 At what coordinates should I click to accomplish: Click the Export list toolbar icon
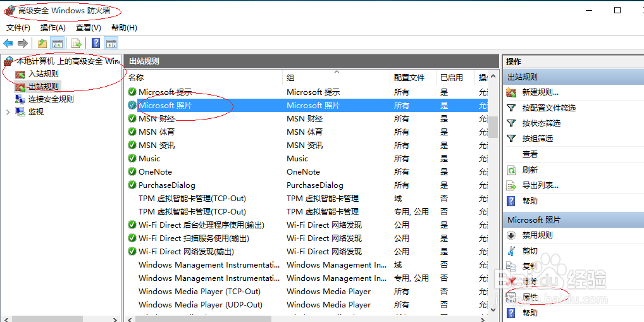76,43
